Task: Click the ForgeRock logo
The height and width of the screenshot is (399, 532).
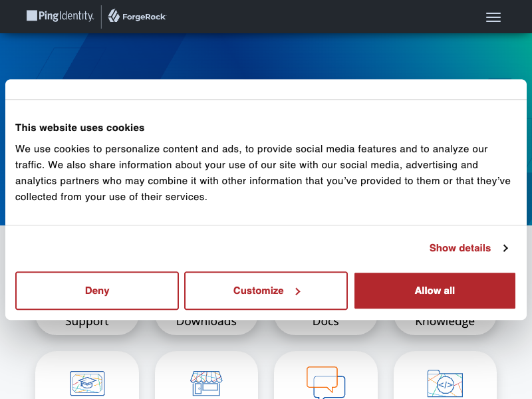Action: (137, 16)
